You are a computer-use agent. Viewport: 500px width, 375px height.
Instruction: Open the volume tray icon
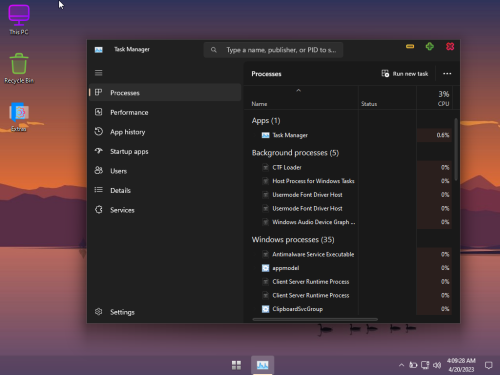coord(437,365)
